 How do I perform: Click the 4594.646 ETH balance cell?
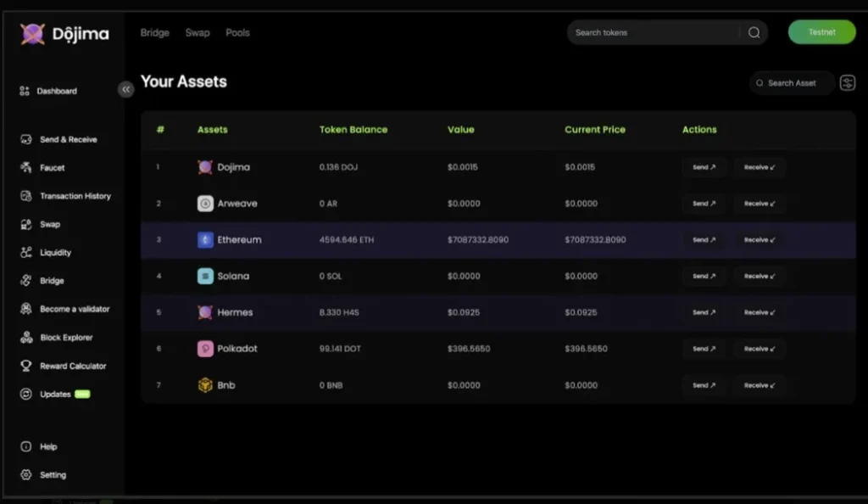pyautogui.click(x=347, y=240)
